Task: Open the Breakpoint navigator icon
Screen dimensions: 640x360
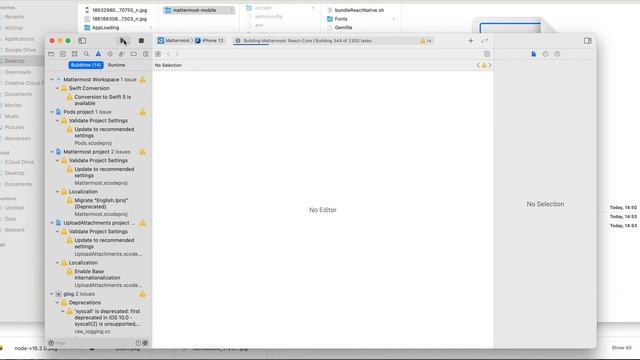Action: click(133, 54)
